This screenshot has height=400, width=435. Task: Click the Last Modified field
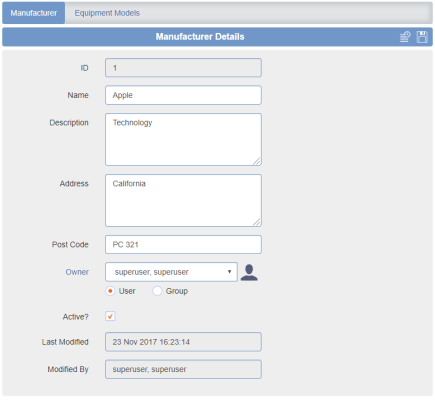point(183,342)
